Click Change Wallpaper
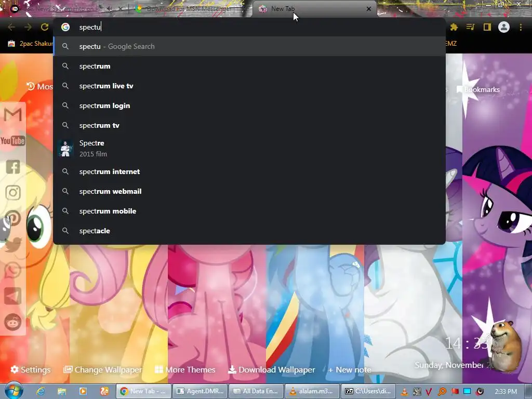 (x=103, y=369)
